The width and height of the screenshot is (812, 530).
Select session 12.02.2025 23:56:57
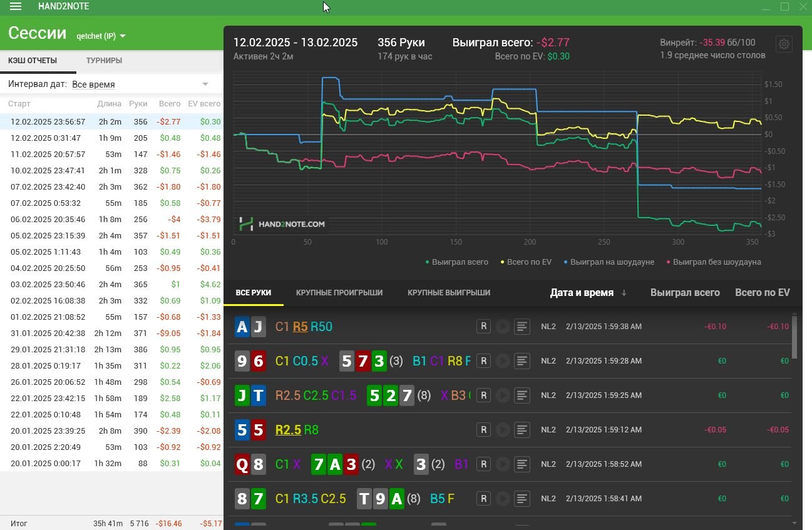[111, 121]
